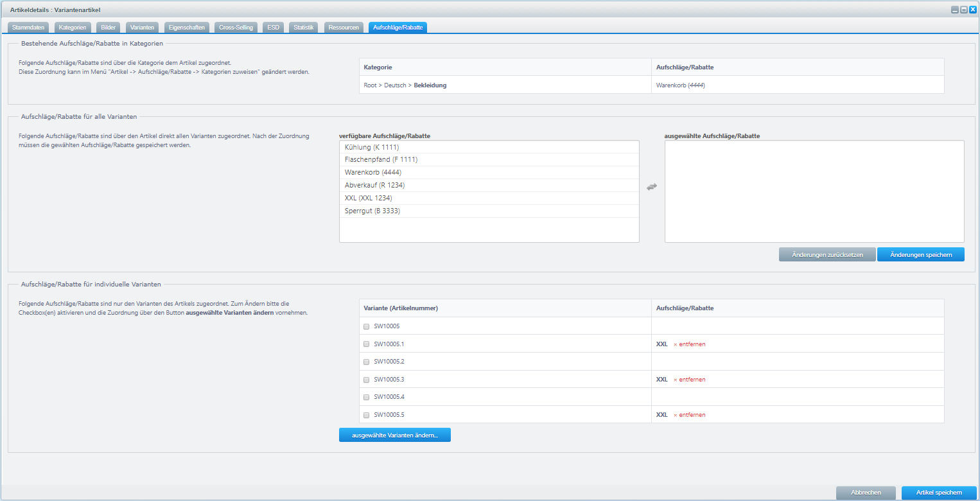Click XXL label in row SW10005.5
This screenshot has height=501, width=980.
pos(662,415)
